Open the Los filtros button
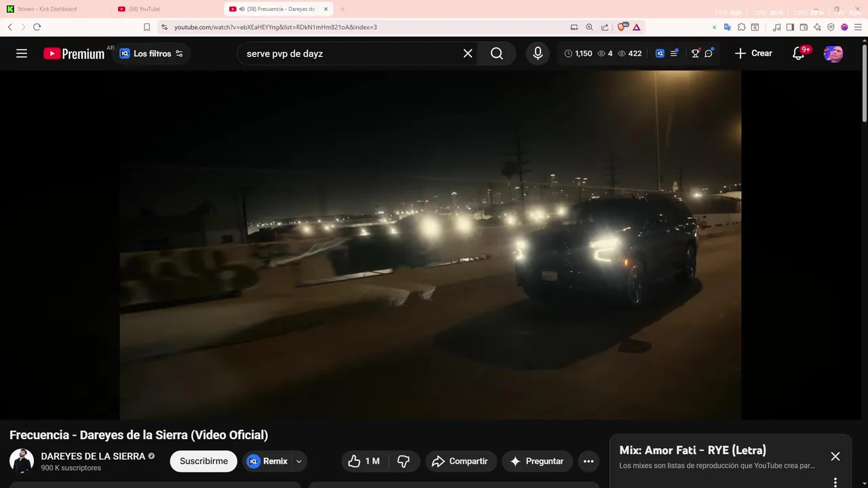The image size is (868, 488). point(151,54)
